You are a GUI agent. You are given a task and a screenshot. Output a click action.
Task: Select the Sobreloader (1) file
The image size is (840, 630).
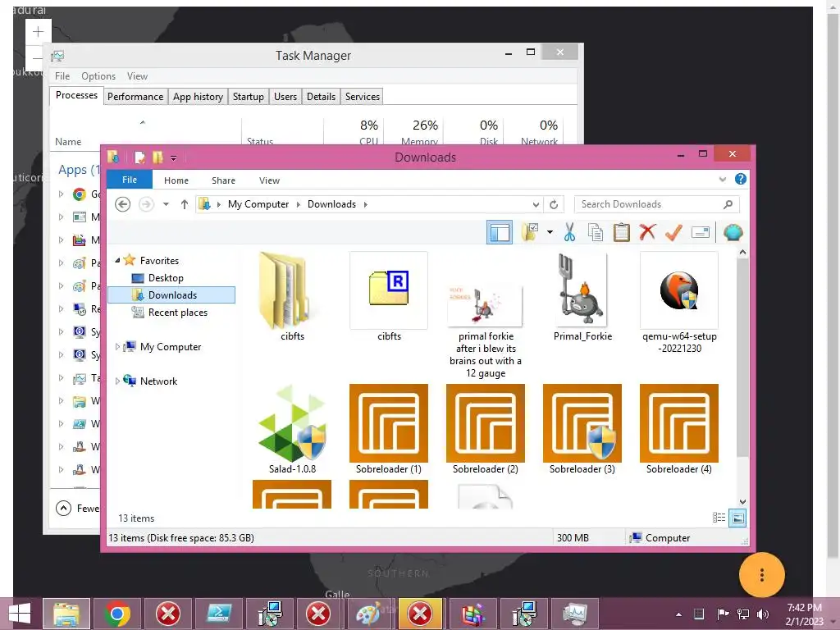(x=389, y=428)
